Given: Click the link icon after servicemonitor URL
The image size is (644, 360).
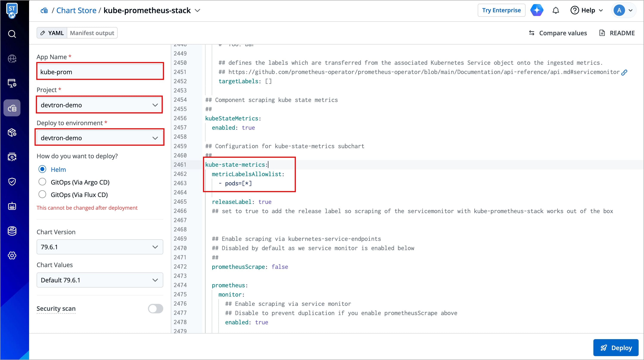Looking at the screenshot, I should [x=624, y=72].
